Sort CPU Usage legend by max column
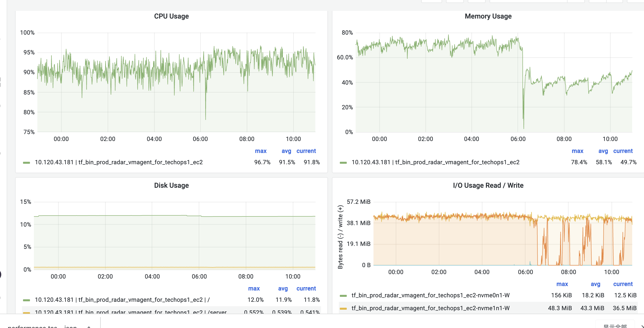Image resolution: width=644 pixels, height=328 pixels. tap(261, 151)
